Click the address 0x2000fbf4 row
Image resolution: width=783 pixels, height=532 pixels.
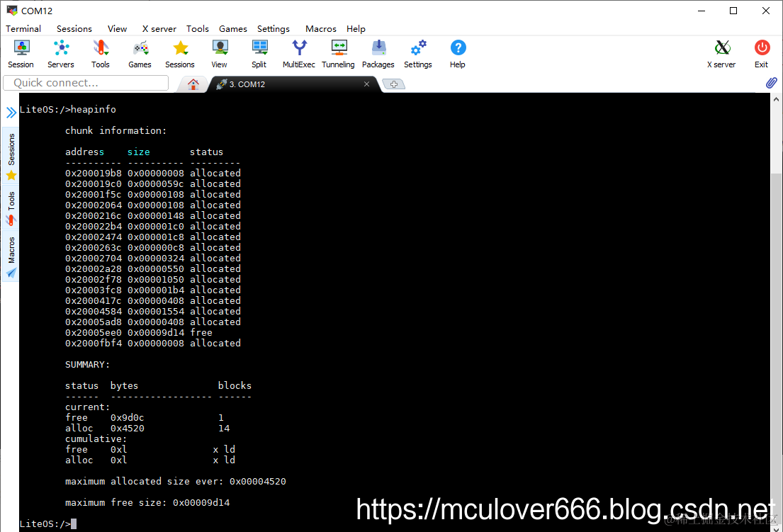[153, 343]
